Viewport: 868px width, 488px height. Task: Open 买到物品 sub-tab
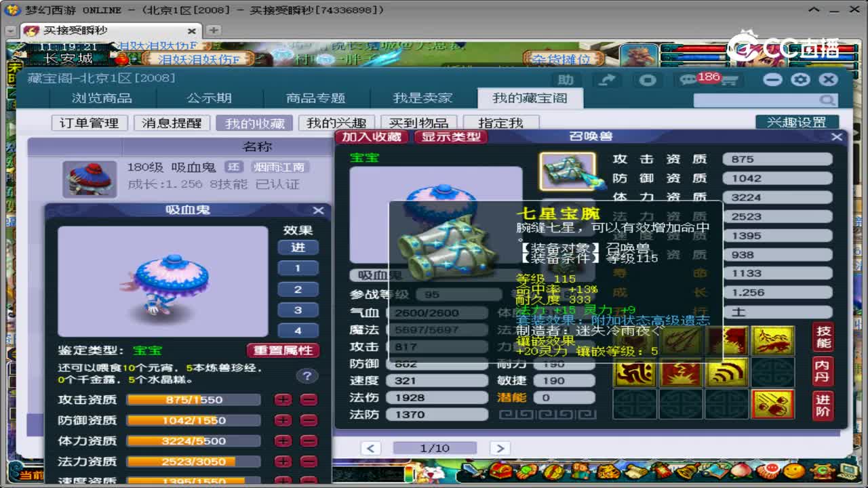click(x=418, y=123)
